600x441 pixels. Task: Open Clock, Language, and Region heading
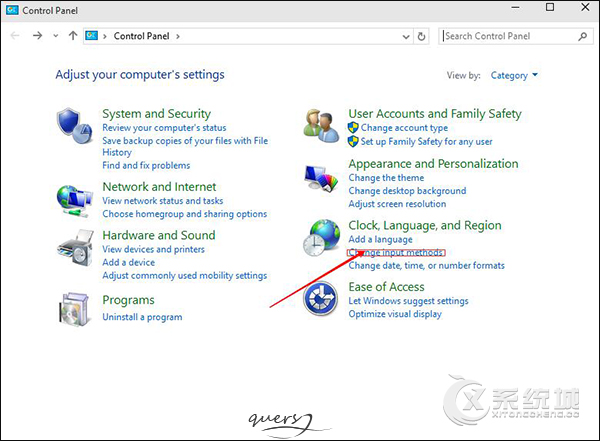click(x=425, y=225)
